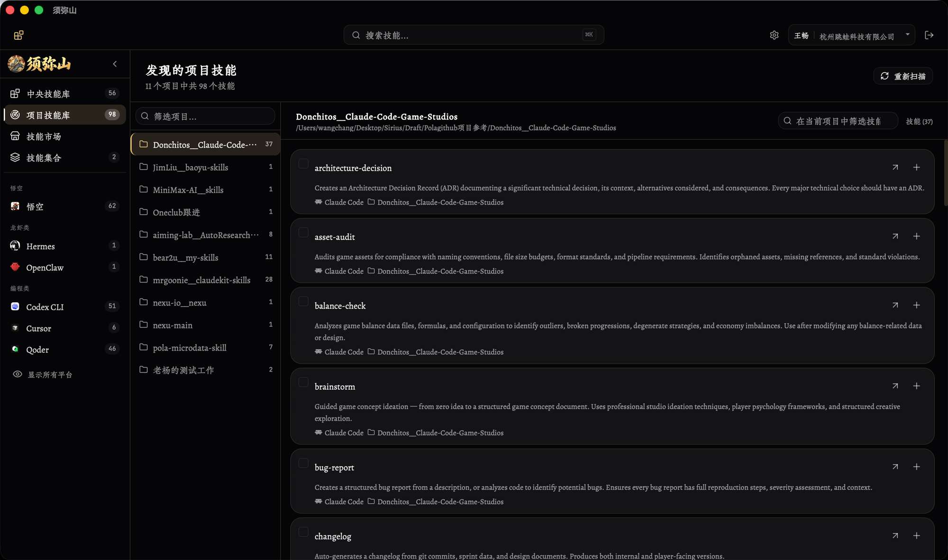Click the bug-report skill title

click(x=334, y=468)
